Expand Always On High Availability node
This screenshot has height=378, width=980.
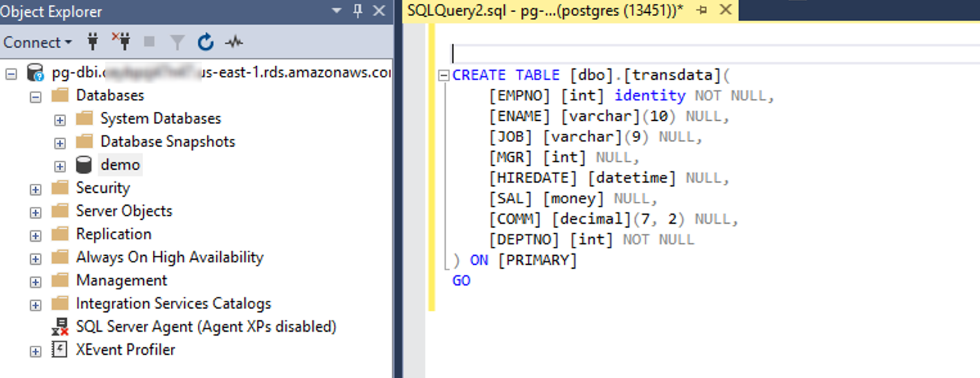pos(35,258)
